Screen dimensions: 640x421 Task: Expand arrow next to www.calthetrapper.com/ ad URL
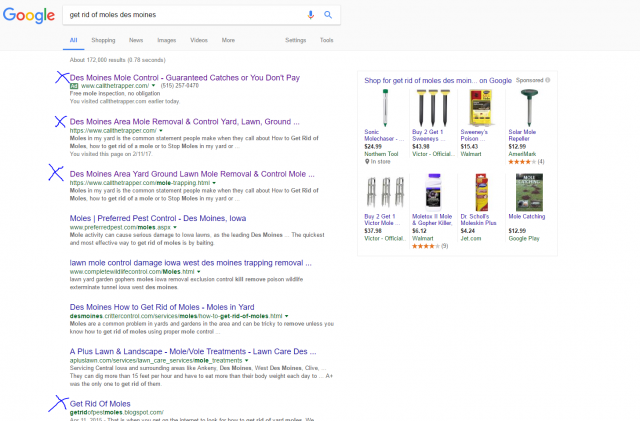[x=153, y=86]
